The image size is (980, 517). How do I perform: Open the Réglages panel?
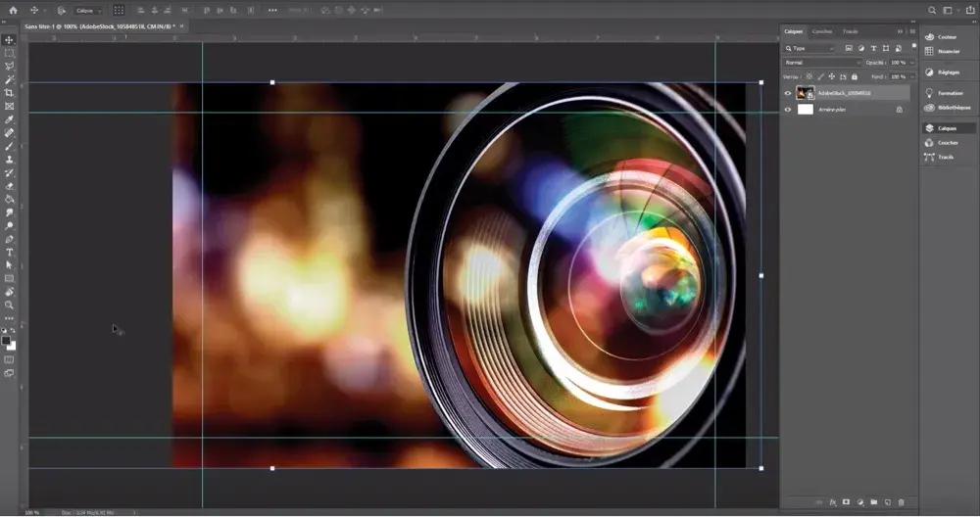(x=947, y=72)
